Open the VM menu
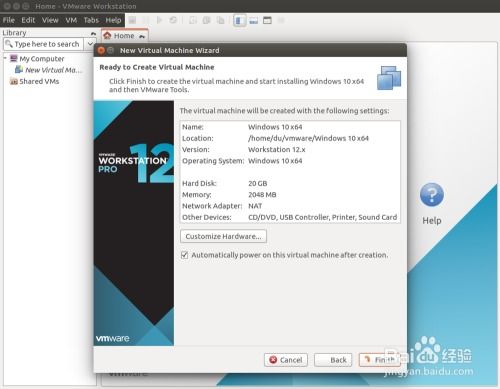Viewport: 500px width, 389px height. click(71, 20)
